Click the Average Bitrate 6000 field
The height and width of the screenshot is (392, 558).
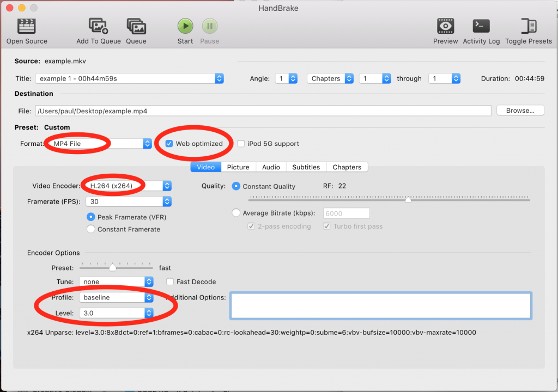(x=346, y=213)
